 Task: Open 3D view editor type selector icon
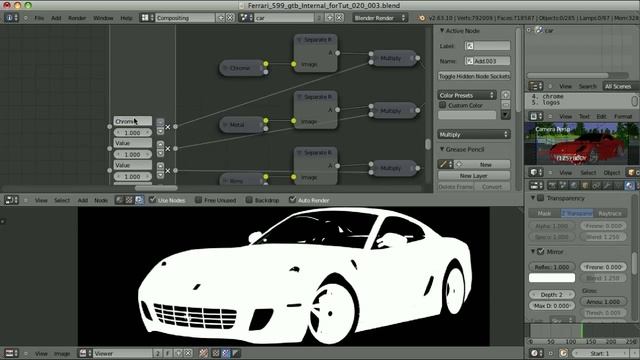click(x=536, y=173)
